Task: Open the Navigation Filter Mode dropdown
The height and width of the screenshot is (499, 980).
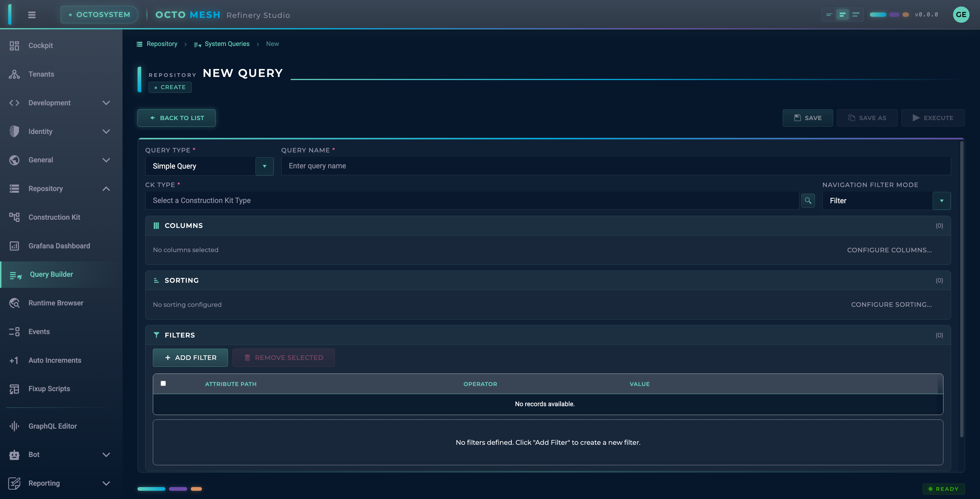Action: point(941,201)
